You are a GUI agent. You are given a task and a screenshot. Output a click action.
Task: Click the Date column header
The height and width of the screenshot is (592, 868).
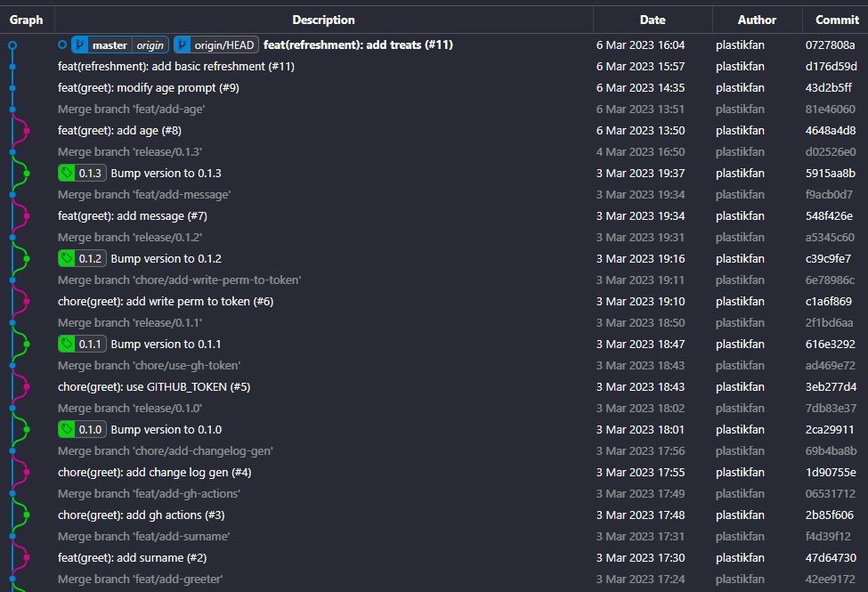653,20
